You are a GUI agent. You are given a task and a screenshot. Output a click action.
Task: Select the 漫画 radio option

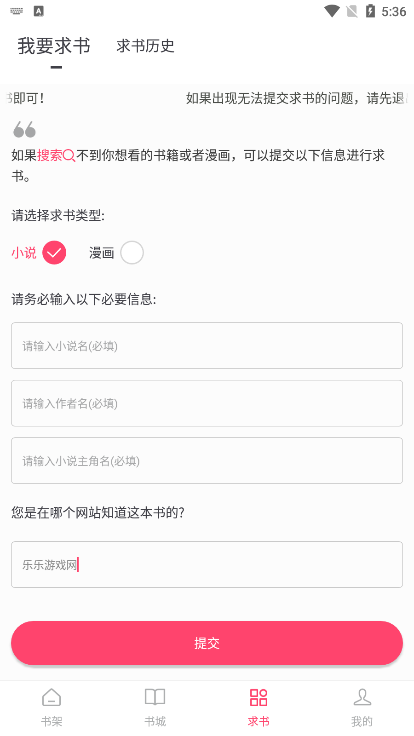click(x=132, y=253)
